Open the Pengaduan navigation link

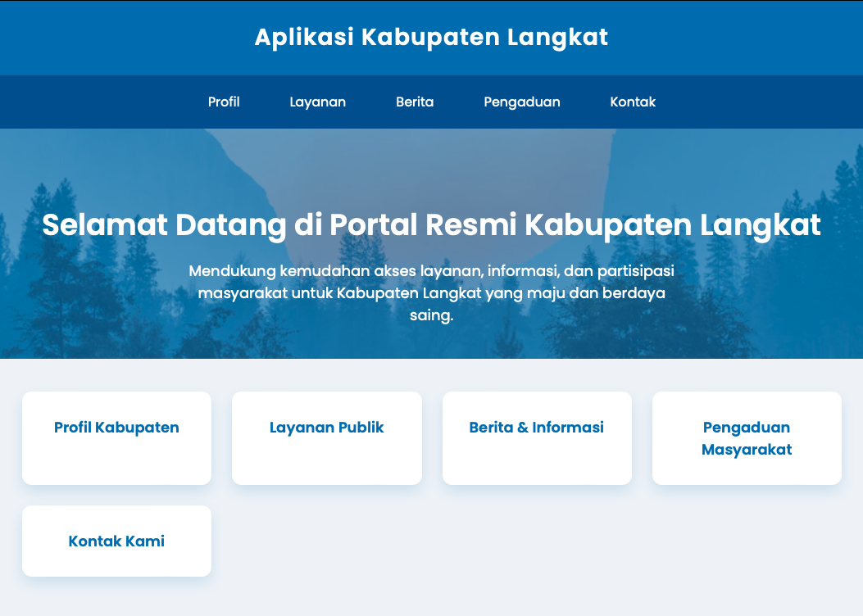[522, 102]
